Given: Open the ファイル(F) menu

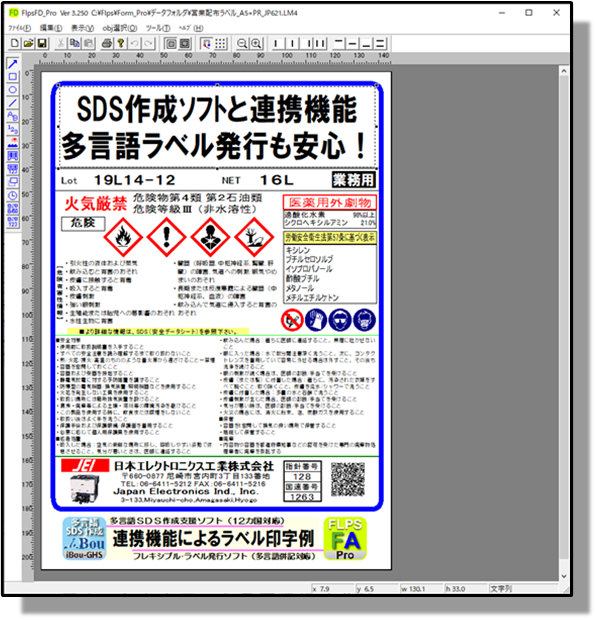Looking at the screenshot, I should 19,28.
